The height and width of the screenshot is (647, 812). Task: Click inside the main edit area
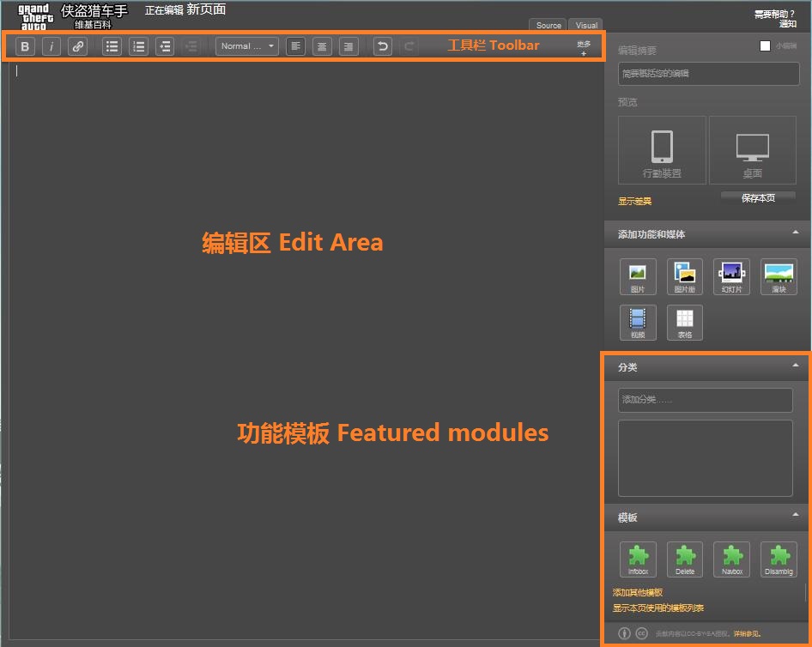coord(306,349)
